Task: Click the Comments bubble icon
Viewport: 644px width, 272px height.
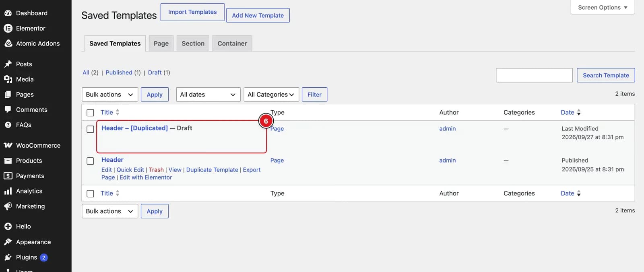Action: pos(8,109)
